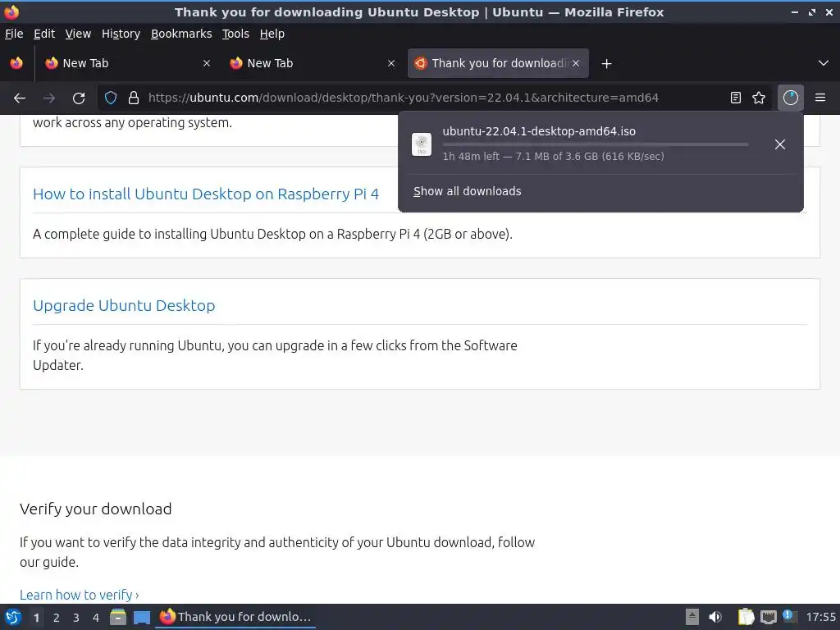Image resolution: width=840 pixels, height=630 pixels.
Task: Close the first New Tab
Action: pyautogui.click(x=206, y=63)
